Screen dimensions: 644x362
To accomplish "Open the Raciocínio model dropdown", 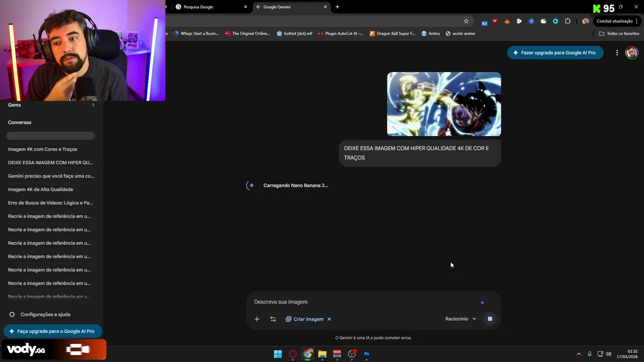I will 460,319.
